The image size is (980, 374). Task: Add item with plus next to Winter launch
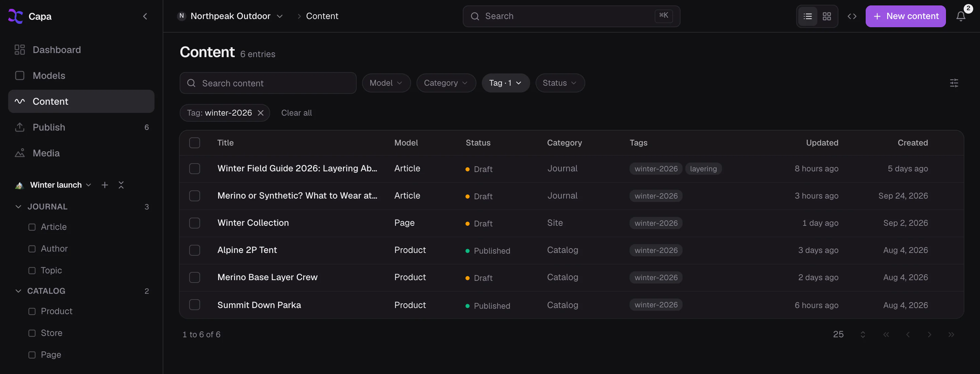pos(104,185)
